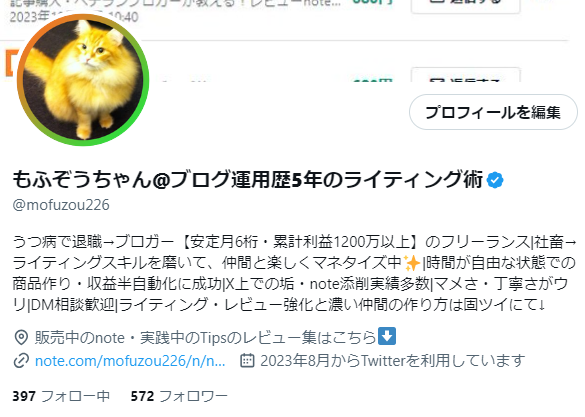The image size is (585, 417).
Task: Click the bio text starting with うつ病で退職
Action: tap(294, 273)
